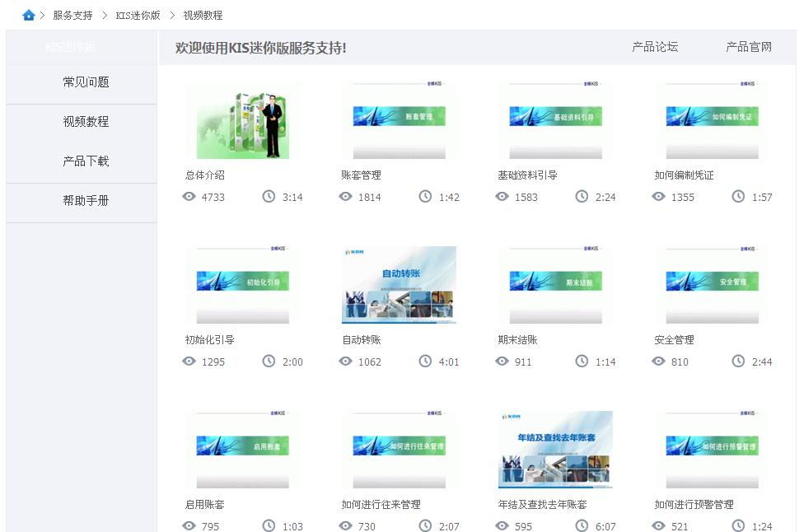Click the eye icon beside 595 views
This screenshot has height=532, width=804.
[502, 526]
